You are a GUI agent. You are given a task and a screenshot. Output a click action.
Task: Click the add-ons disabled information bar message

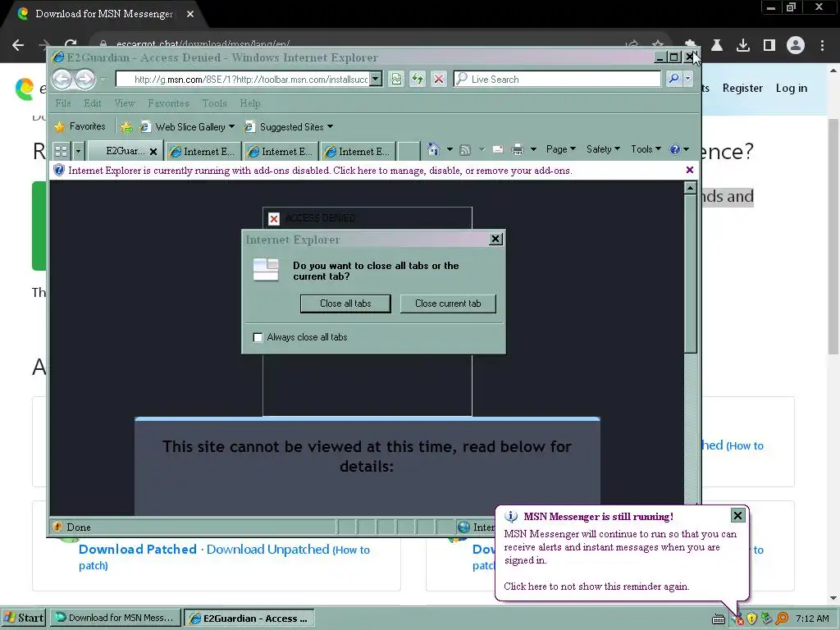[320, 171]
